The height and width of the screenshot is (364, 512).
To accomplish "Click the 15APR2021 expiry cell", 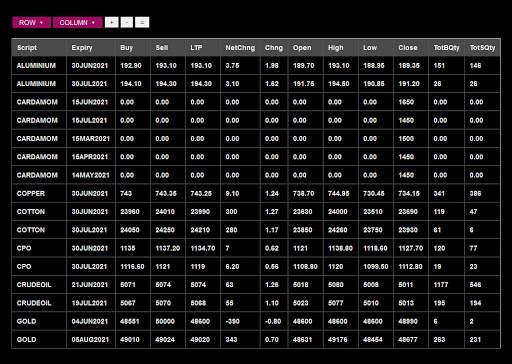I will (90, 157).
